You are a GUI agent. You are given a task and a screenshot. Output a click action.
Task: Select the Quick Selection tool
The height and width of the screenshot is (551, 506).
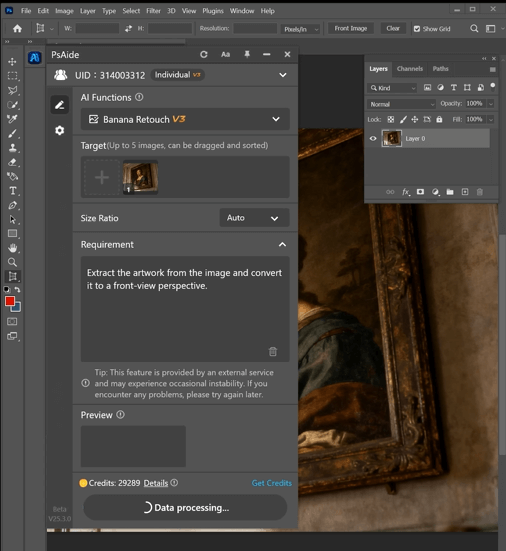click(12, 105)
